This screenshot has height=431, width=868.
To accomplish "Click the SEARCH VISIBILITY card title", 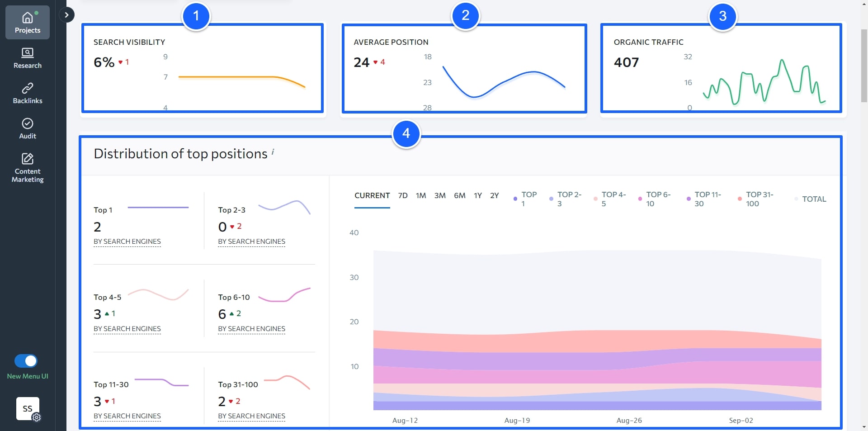I will click(129, 42).
